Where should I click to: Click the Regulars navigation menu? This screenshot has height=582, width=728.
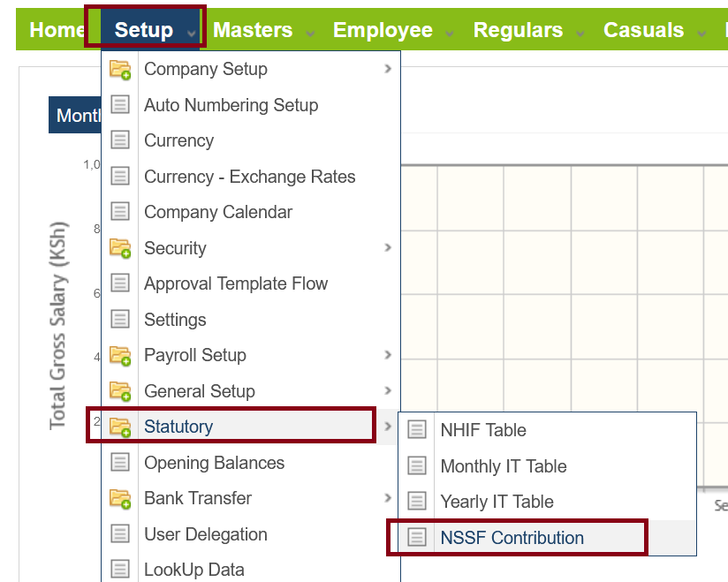[x=518, y=30]
